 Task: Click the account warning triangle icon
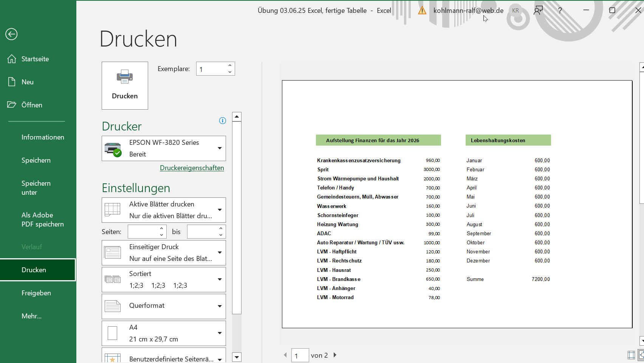pos(422,11)
